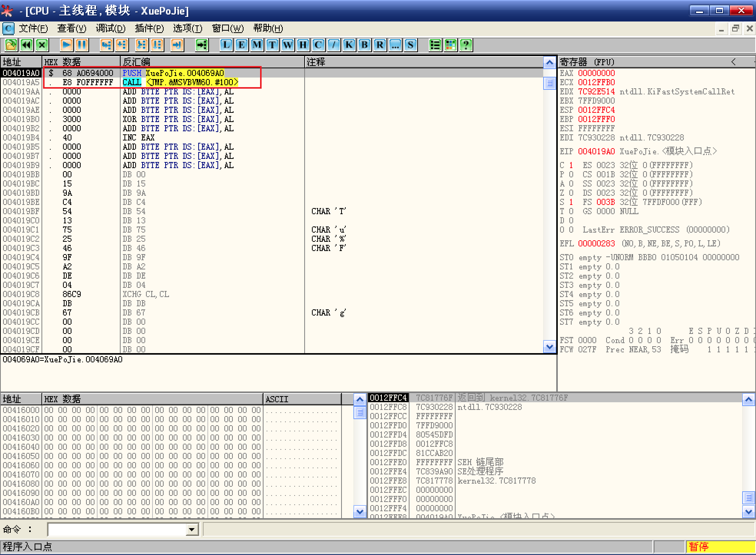The image size is (756, 555).
Task: Open the Breakpoints 'B' window
Action: tap(364, 45)
